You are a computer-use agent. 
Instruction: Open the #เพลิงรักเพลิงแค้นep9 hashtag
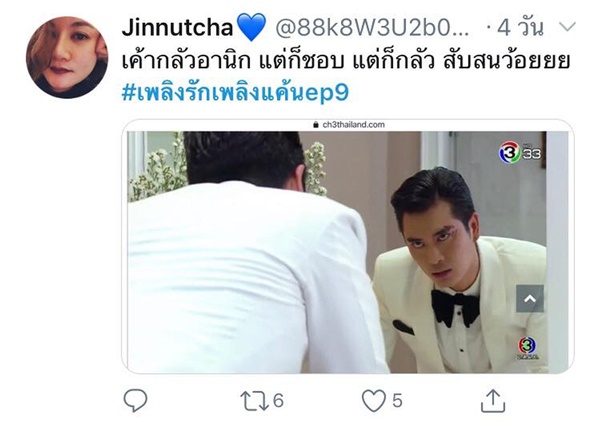(235, 92)
